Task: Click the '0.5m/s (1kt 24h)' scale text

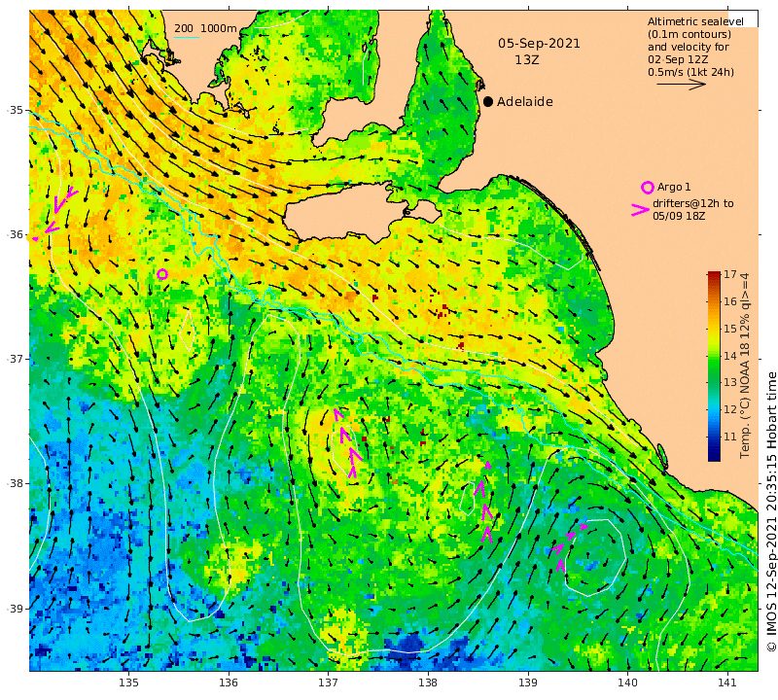Action: pyautogui.click(x=690, y=72)
